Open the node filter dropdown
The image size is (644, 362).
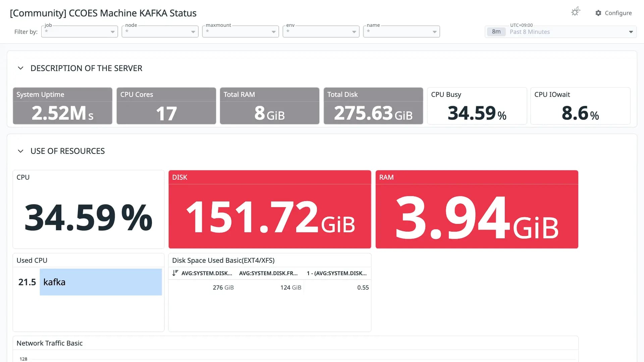tap(160, 32)
